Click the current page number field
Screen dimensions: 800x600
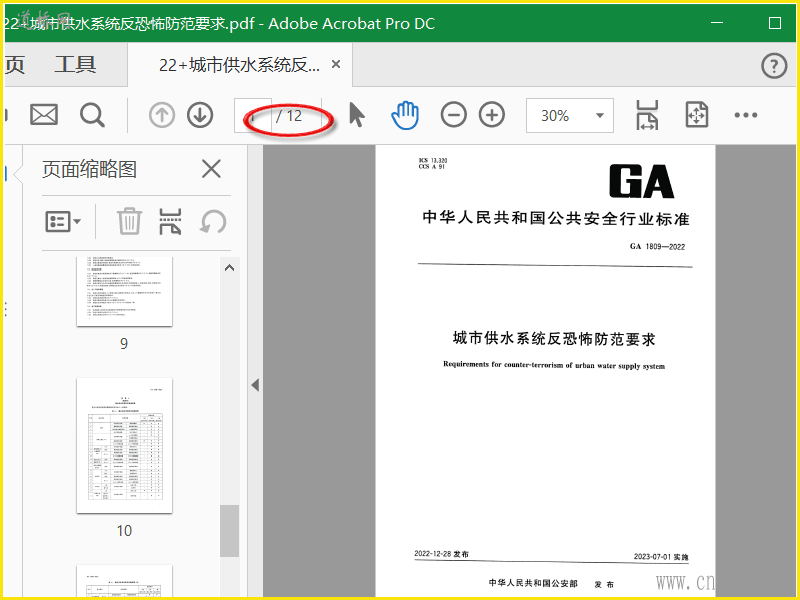253,116
